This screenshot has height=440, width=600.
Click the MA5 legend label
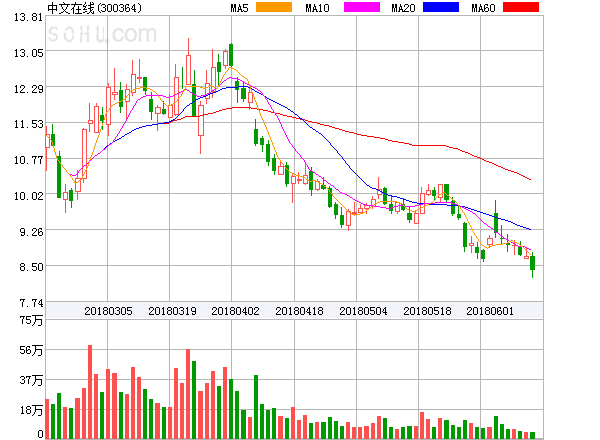coord(239,8)
